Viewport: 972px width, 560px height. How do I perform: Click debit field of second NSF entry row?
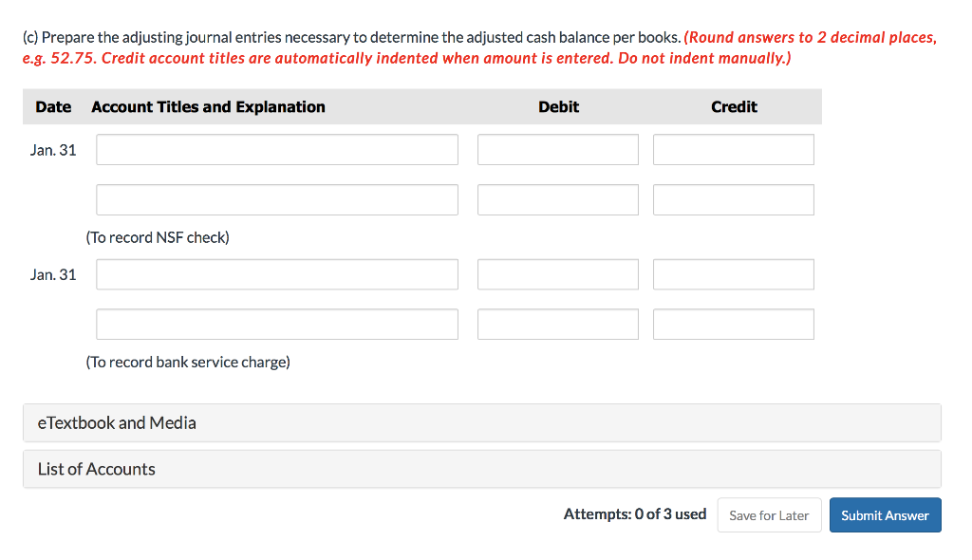(558, 199)
